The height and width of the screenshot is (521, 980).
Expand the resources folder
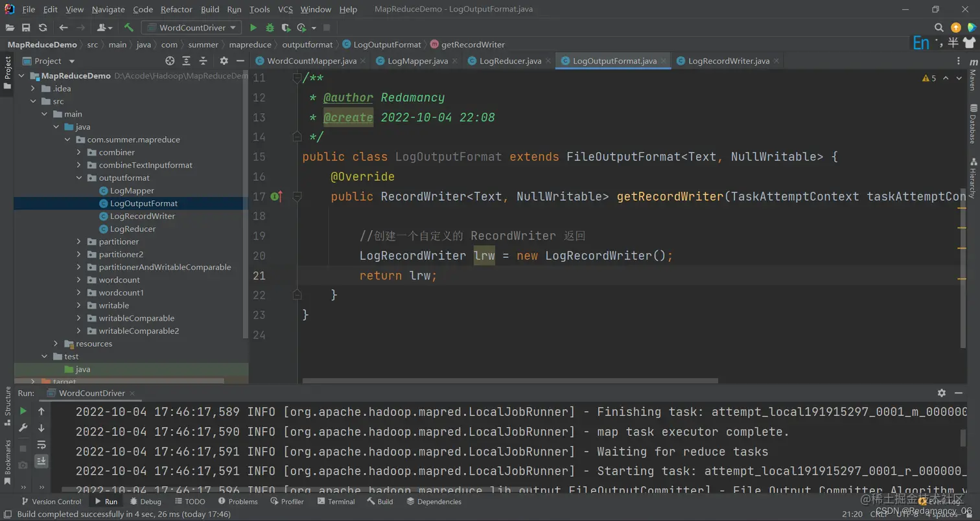point(56,344)
